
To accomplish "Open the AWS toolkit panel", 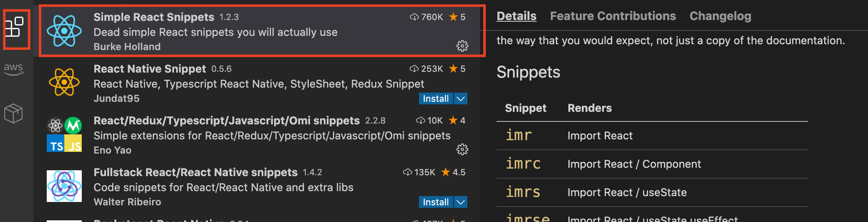I will tap(14, 69).
